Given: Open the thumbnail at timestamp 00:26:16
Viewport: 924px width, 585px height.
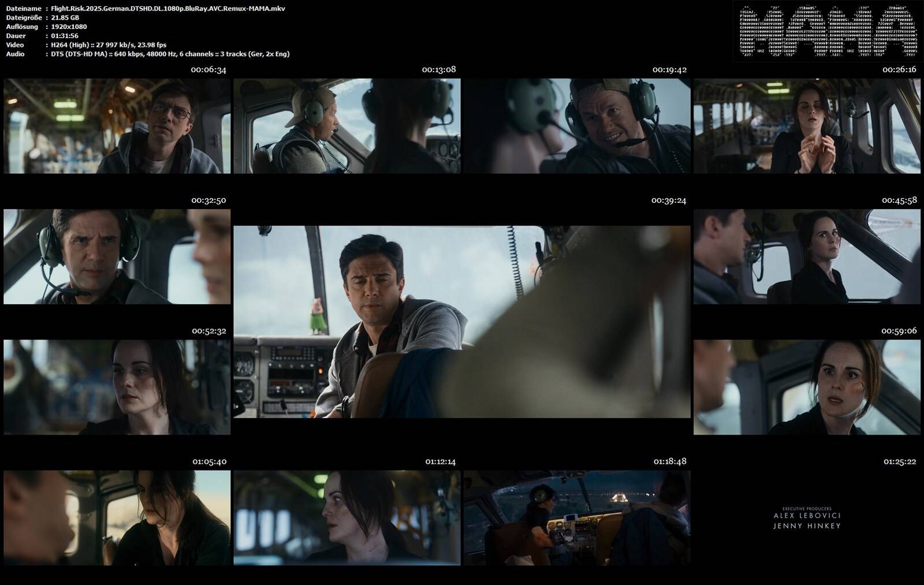Looking at the screenshot, I should pos(807,126).
